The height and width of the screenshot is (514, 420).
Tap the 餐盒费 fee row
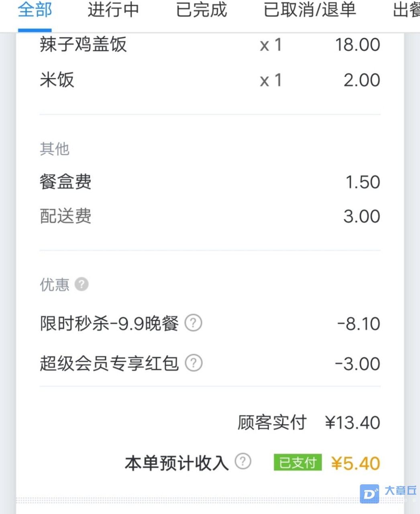[x=210, y=182]
